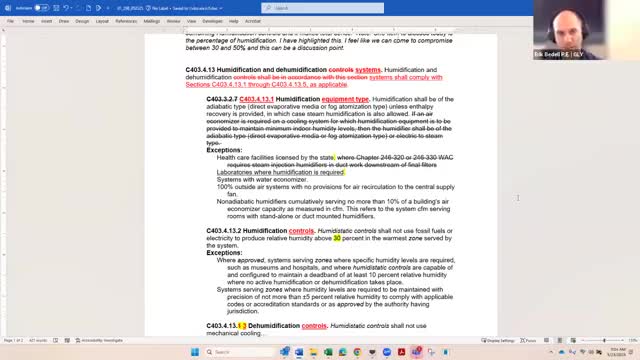Click the Read Aloud play icon
The width and height of the screenshot is (640, 360).
(98, 8)
